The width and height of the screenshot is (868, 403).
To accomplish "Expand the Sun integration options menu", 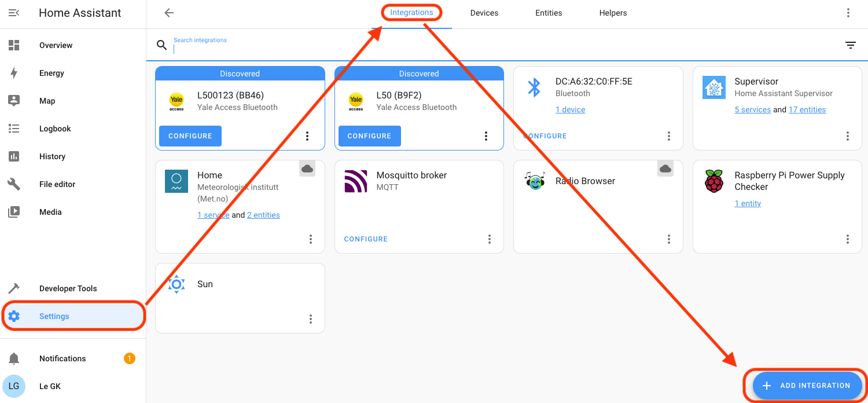I will (x=311, y=319).
